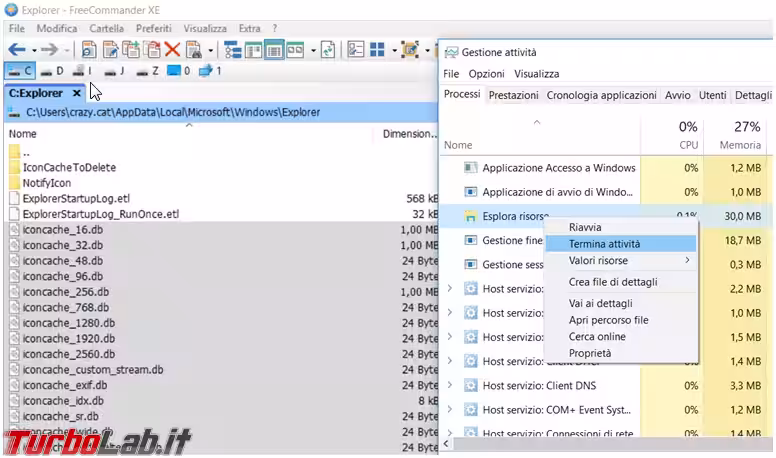Choose Termina attività in the context menu
The image size is (776, 458).
click(604, 243)
